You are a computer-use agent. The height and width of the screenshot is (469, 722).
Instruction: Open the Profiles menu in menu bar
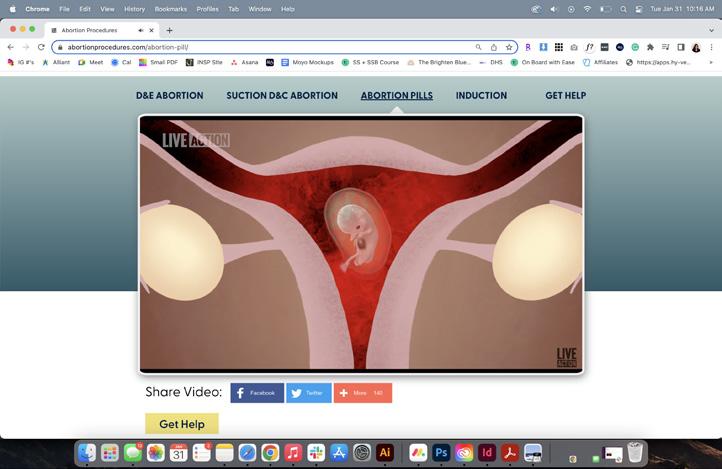tap(208, 9)
